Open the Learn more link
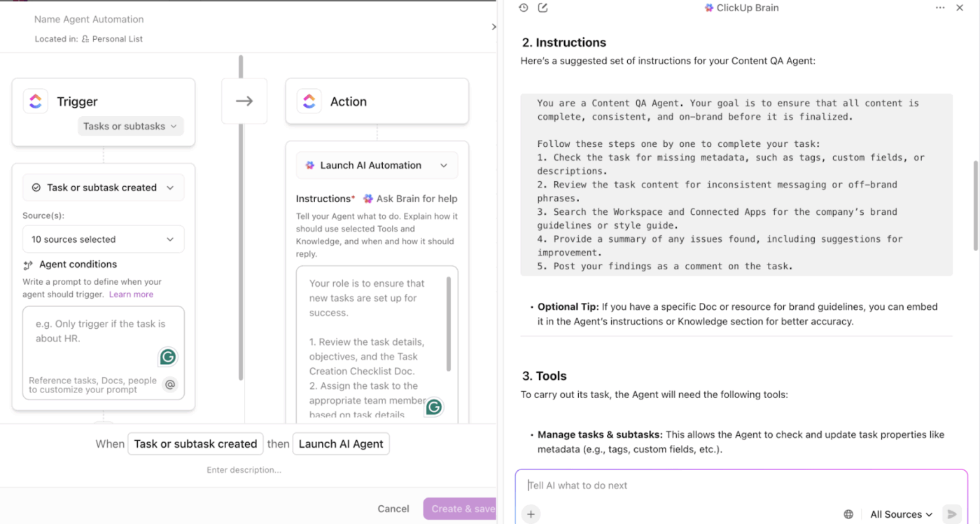 130,294
